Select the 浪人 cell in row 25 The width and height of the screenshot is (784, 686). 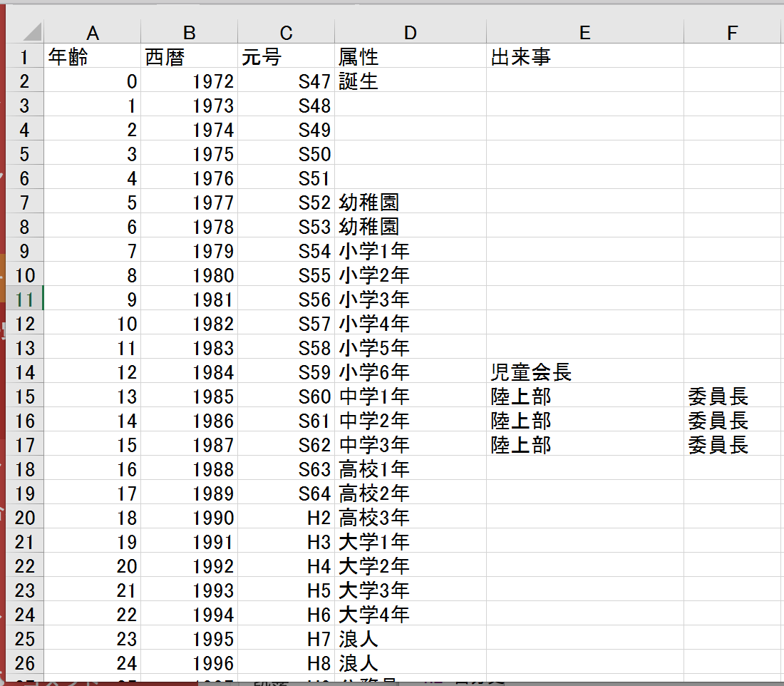[x=411, y=638]
